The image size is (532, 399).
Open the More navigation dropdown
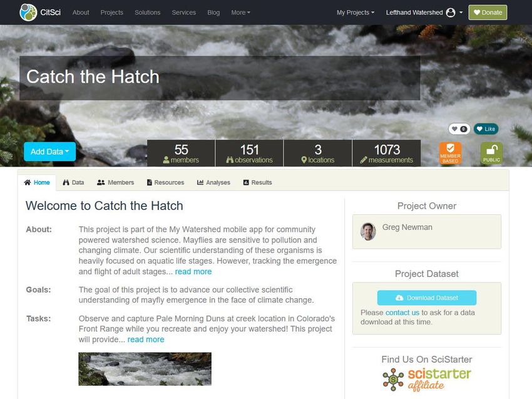240,13
